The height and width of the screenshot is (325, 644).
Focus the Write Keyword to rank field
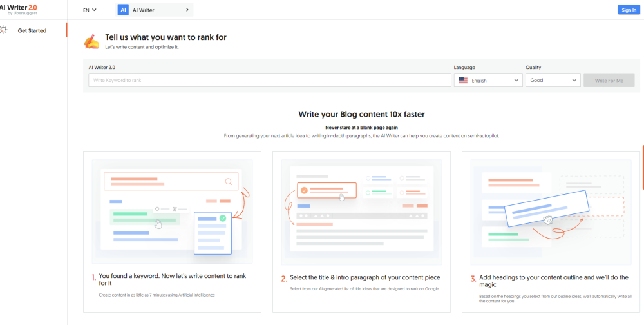pyautogui.click(x=270, y=80)
